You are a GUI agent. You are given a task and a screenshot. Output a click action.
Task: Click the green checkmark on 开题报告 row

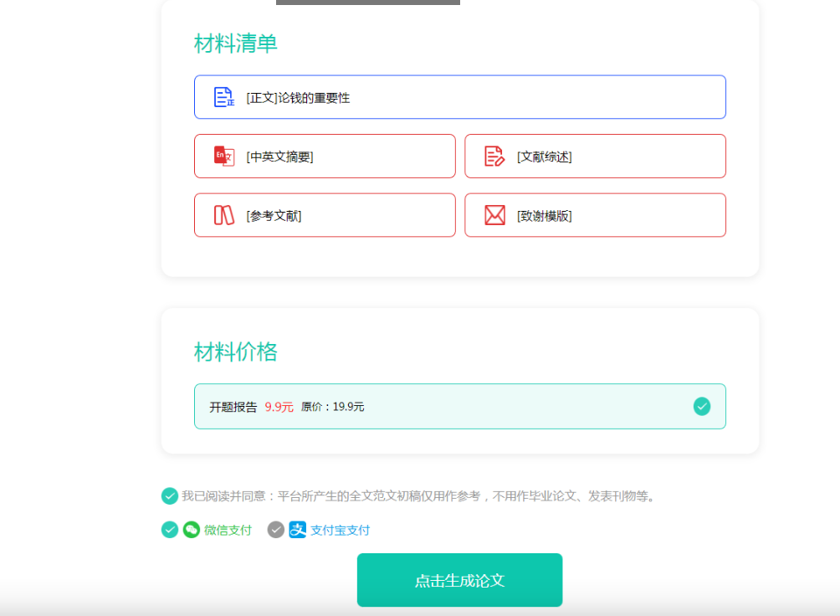[701, 406]
